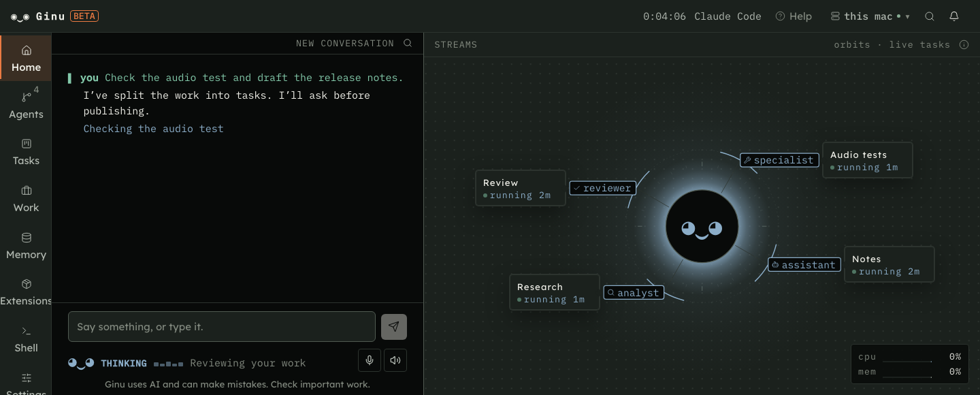Image resolution: width=980 pixels, height=395 pixels.
Task: Click the session timer 0:04:06
Action: coord(664,16)
